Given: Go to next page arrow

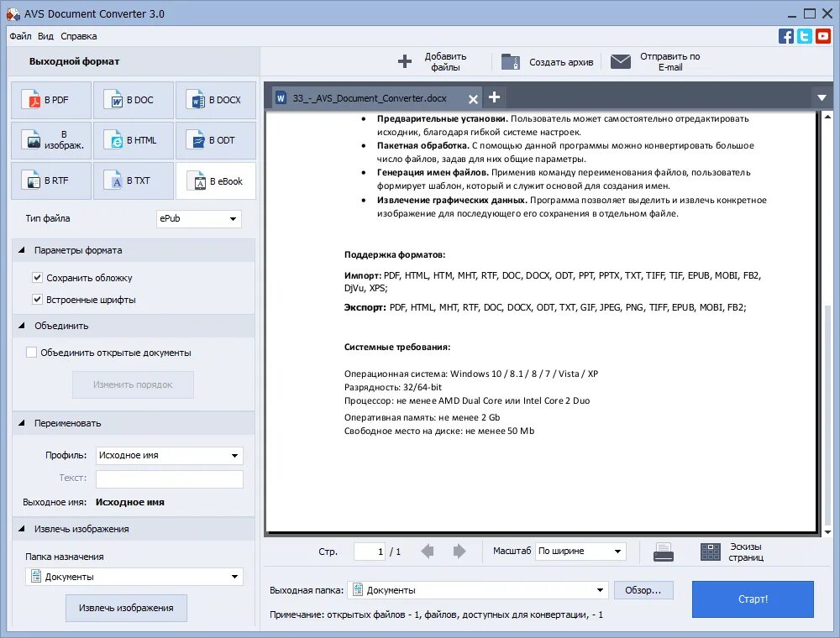Looking at the screenshot, I should [x=459, y=552].
